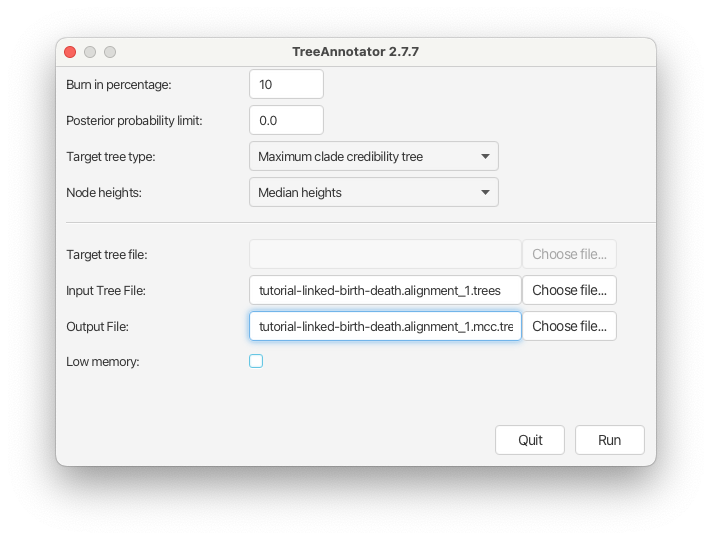712x540 pixels.
Task: Choose file for Output File
Action: 569,326
